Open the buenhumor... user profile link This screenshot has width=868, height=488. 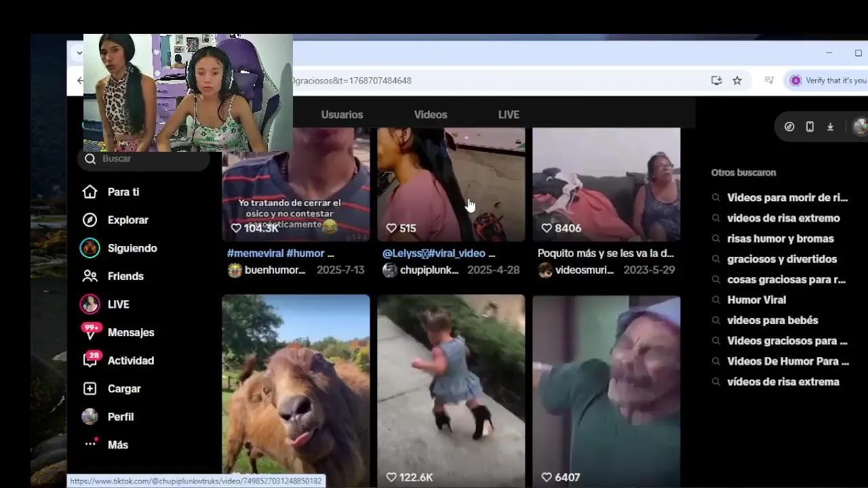pyautogui.click(x=275, y=270)
